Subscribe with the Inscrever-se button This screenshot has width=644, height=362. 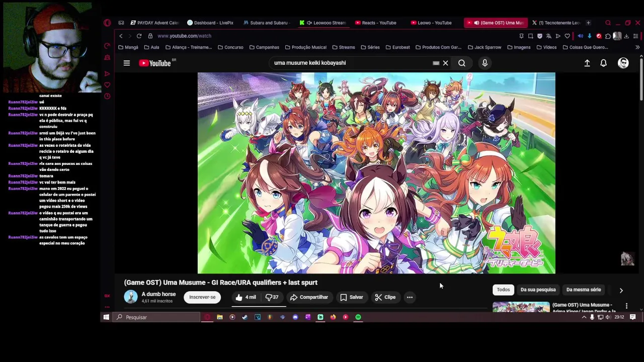tap(202, 297)
